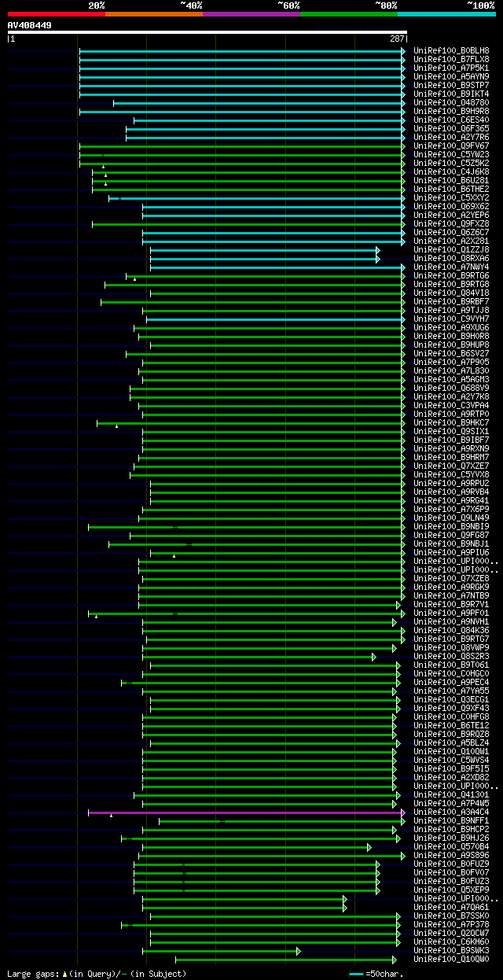
Task: Click on UniRef100_B9HKC7 in the hit list
Action: coord(451,422)
